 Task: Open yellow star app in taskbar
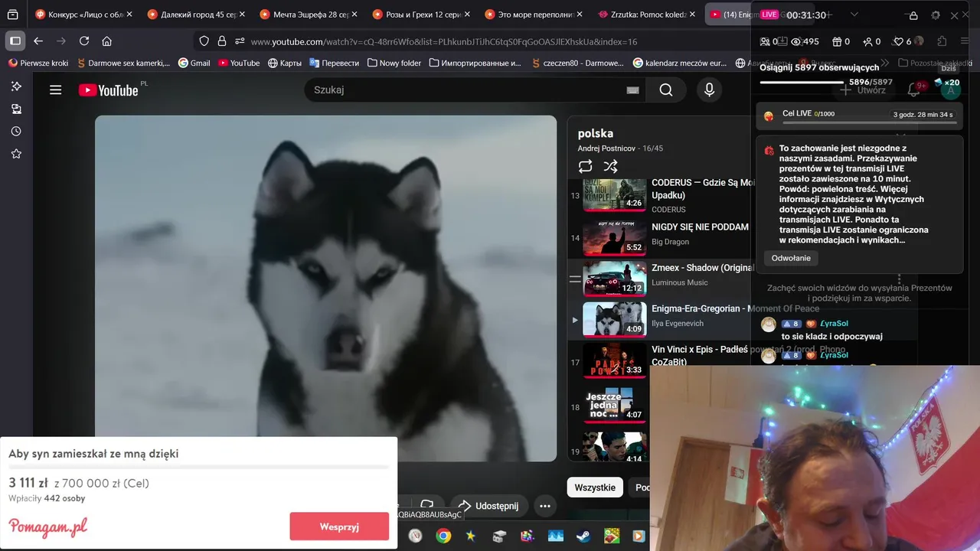click(471, 536)
